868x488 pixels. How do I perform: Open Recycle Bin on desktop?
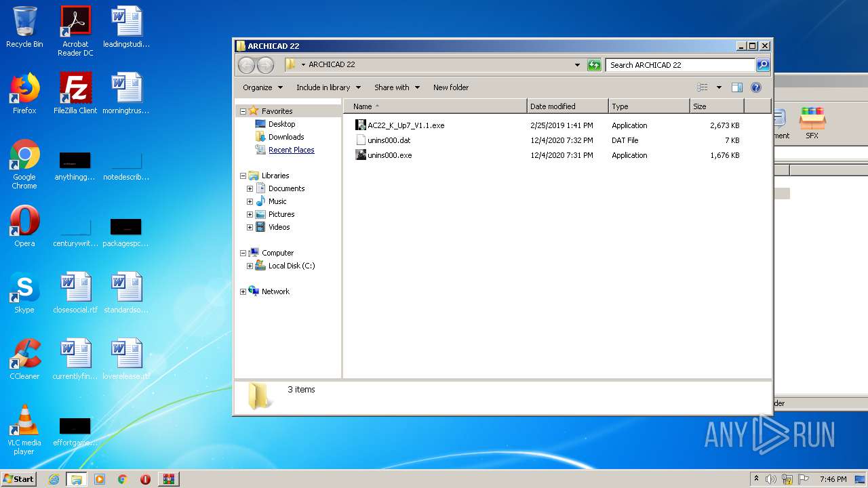pos(24,28)
